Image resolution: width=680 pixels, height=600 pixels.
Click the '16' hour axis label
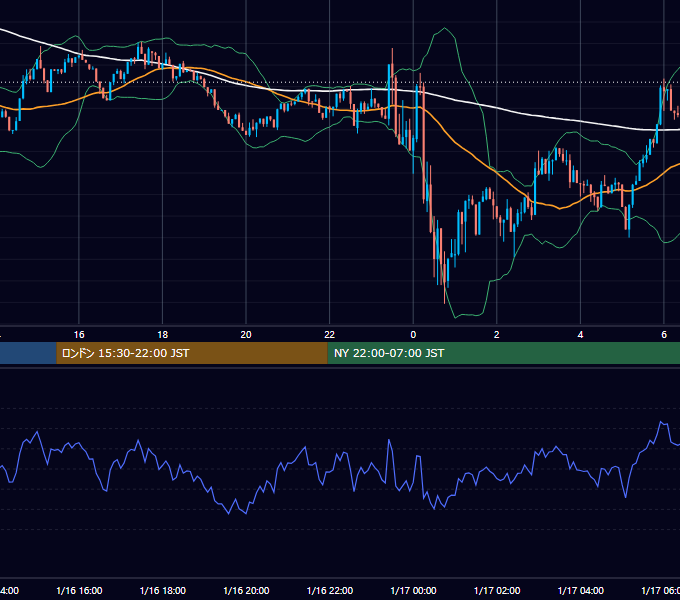[79, 335]
